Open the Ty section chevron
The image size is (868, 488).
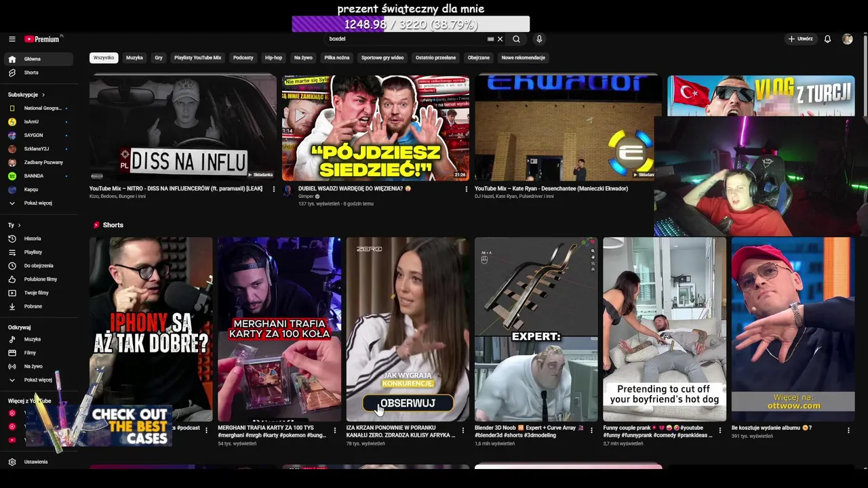pyautogui.click(x=19, y=225)
